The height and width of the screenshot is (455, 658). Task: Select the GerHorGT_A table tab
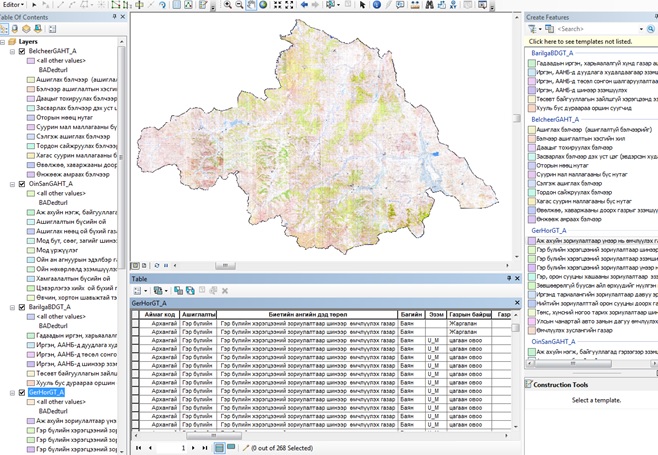149,303
